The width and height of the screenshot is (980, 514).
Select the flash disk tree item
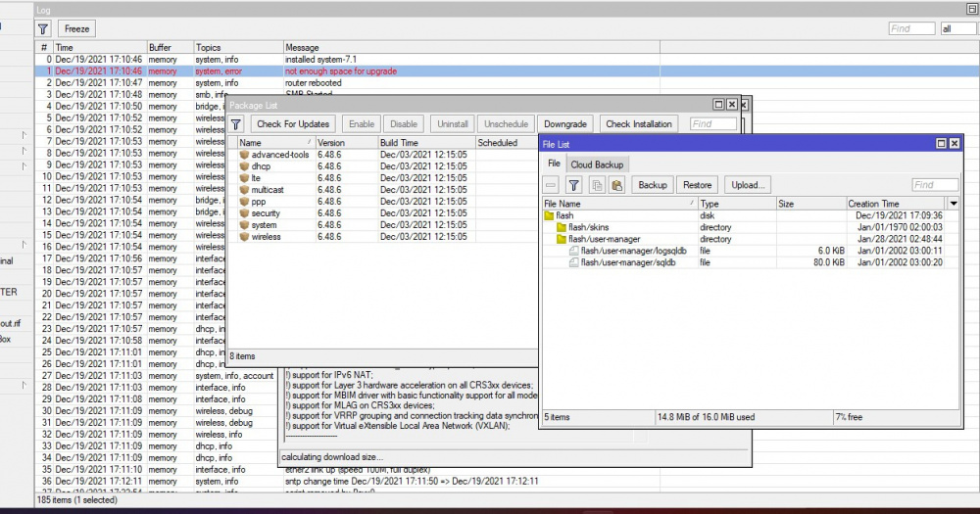pyautogui.click(x=564, y=215)
